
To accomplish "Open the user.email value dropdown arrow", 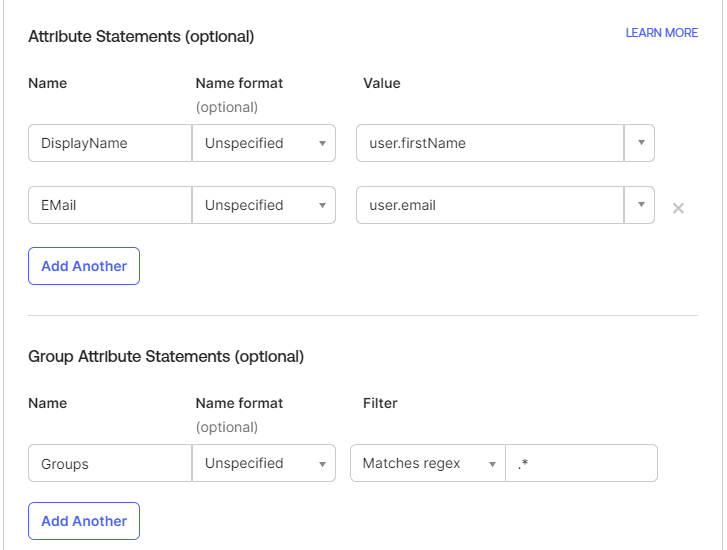I will [x=639, y=205].
